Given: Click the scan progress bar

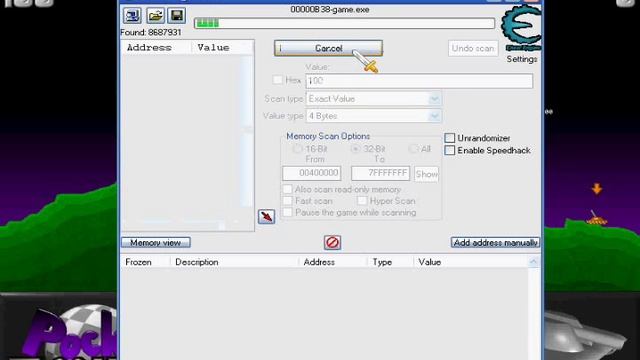Looking at the screenshot, I should coord(344,23).
